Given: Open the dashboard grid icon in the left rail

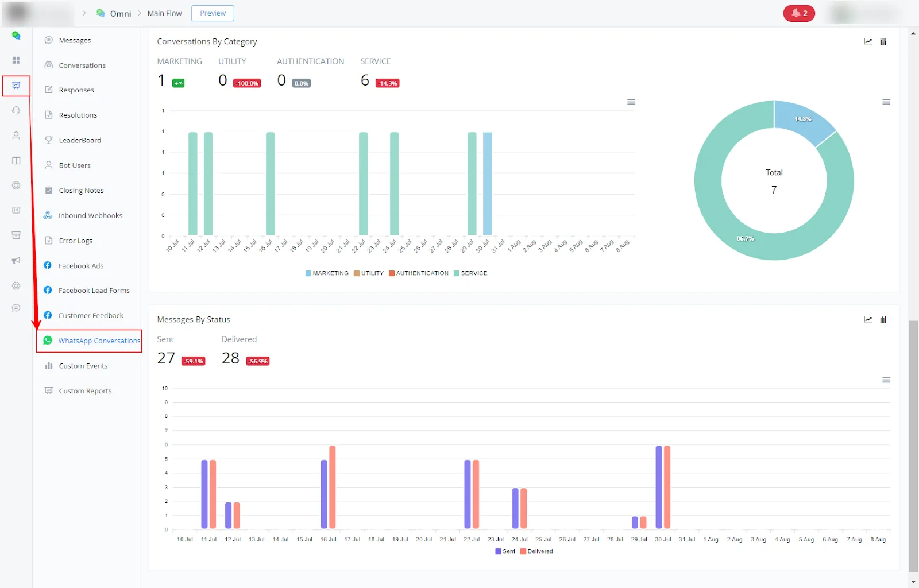Looking at the screenshot, I should point(16,60).
